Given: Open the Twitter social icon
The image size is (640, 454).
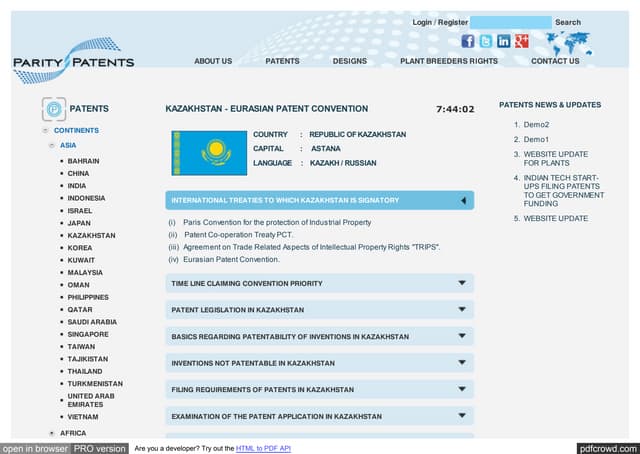Looking at the screenshot, I should [486, 41].
